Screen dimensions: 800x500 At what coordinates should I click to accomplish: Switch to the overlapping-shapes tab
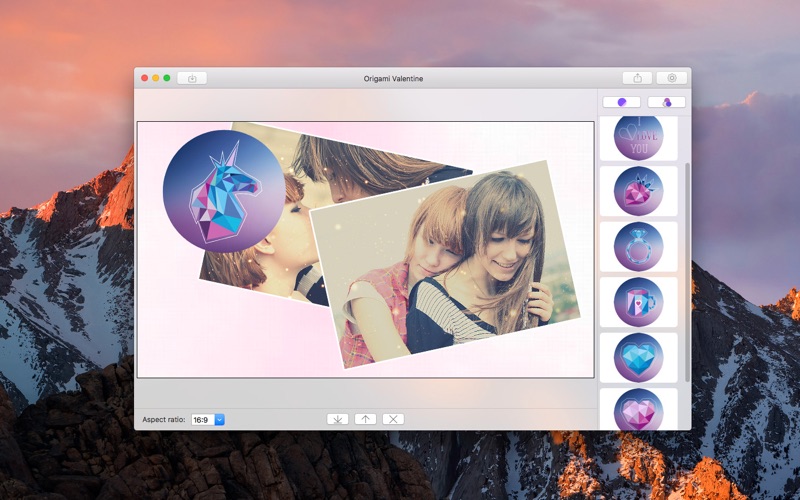pos(666,102)
